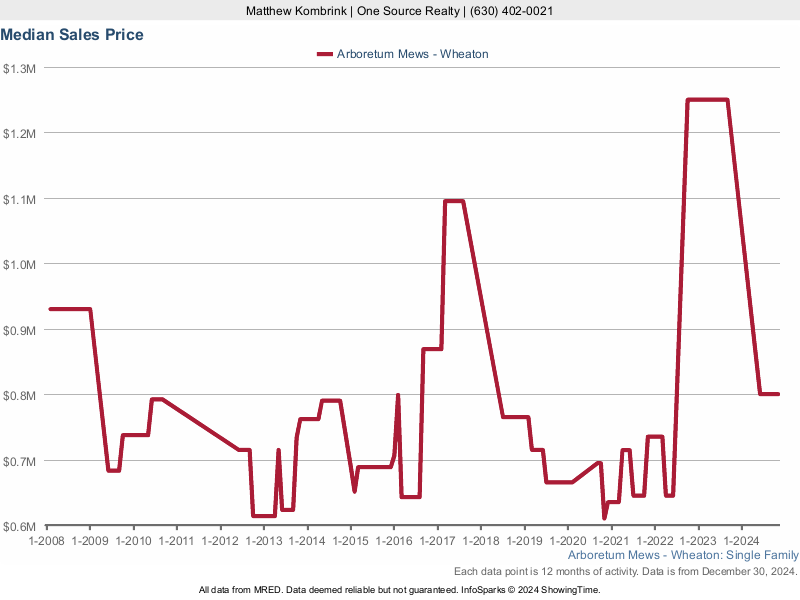Click the $0.6M y-axis label
Screen dimensions: 800x600
click(20, 526)
